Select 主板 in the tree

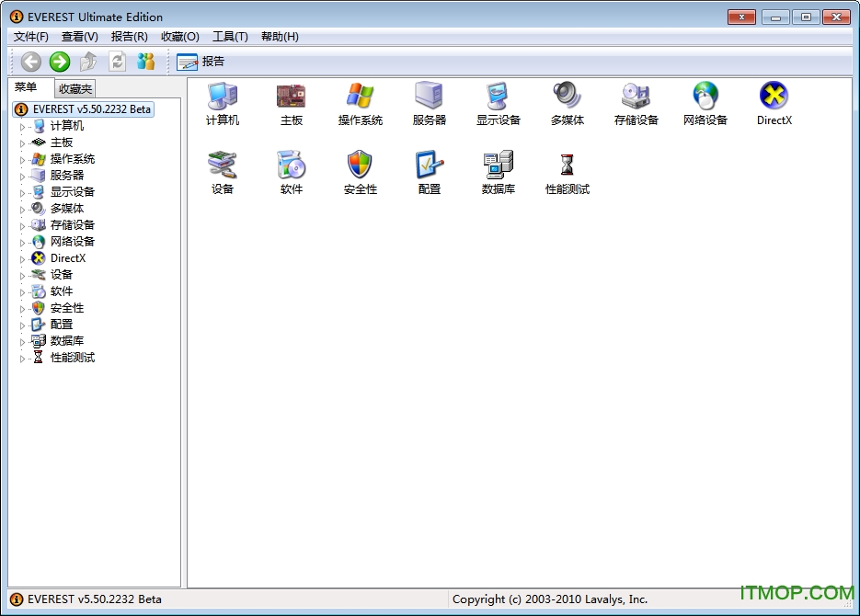click(62, 143)
